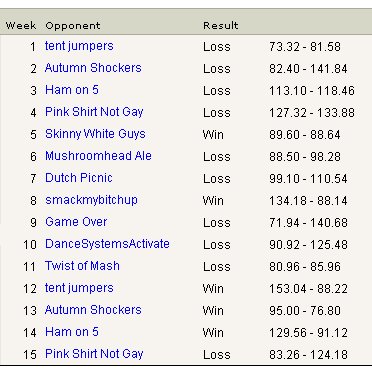
Task: Open week 4 Pink Shirt Not Gay link
Action: [x=94, y=112]
